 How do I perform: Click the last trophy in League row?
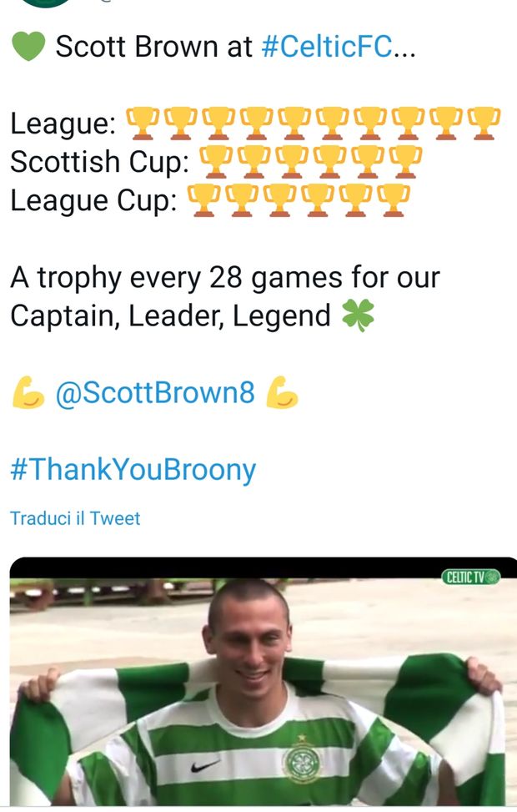pyautogui.click(x=484, y=124)
